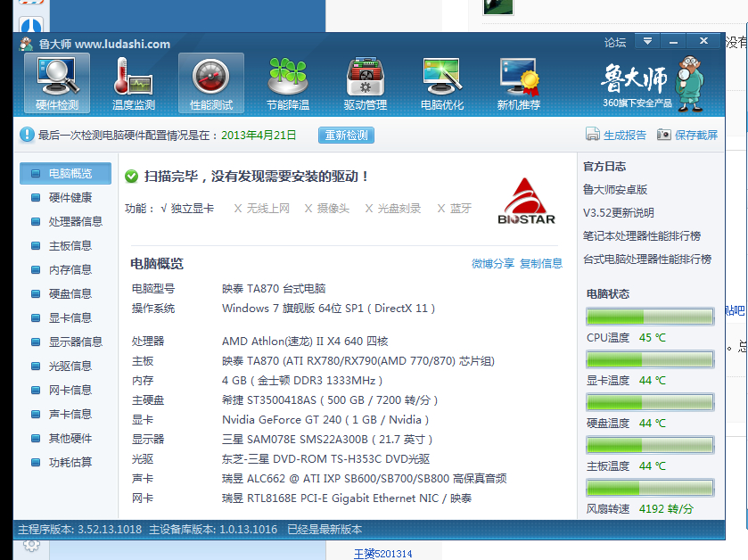The width and height of the screenshot is (748, 560).
Task: Click the 三星 SAM078E monitor text
Action: 327,440
